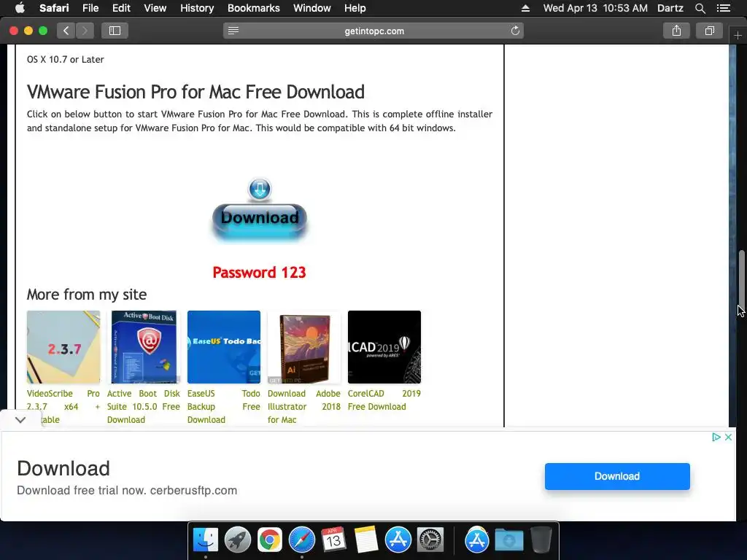Collapse the bottom ad banner chevron
The height and width of the screenshot is (560, 747).
pos(20,419)
